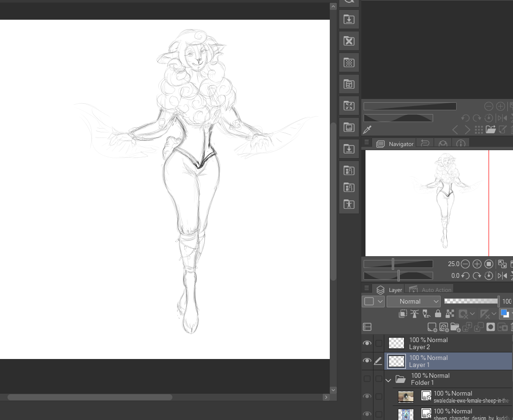Viewport: 513px width, 420px height.
Task: Click the layer opacity slider
Action: pyautogui.click(x=471, y=301)
